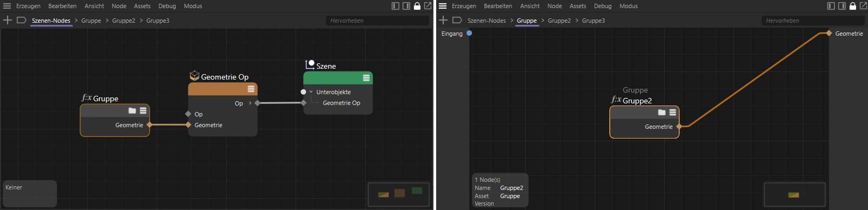Open the hamburger menu in the right node editor
The width and height of the screenshot is (868, 210).
click(443, 6)
